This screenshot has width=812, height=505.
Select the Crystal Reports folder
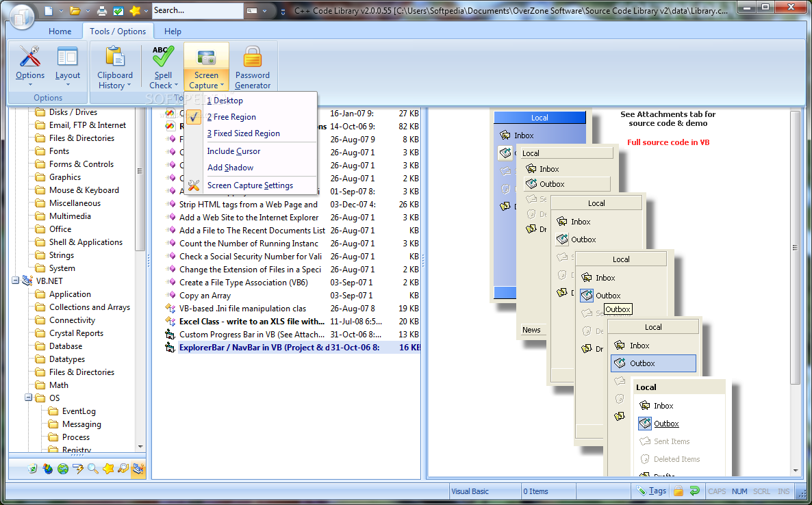pyautogui.click(x=76, y=333)
